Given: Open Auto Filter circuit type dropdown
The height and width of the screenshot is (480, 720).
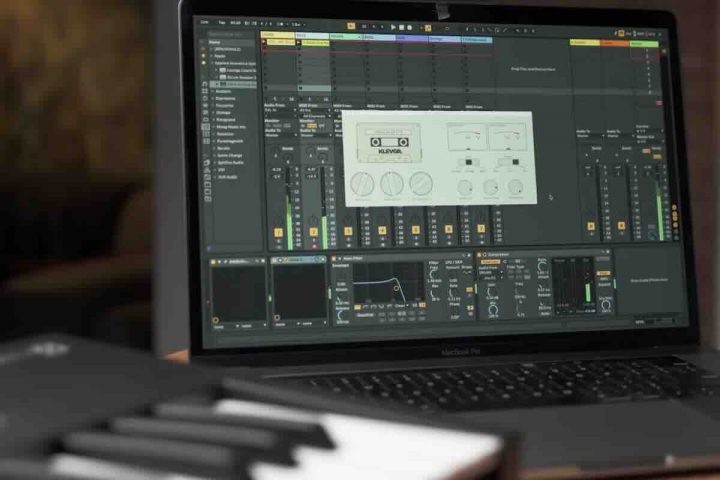Looking at the screenshot, I should (401, 305).
